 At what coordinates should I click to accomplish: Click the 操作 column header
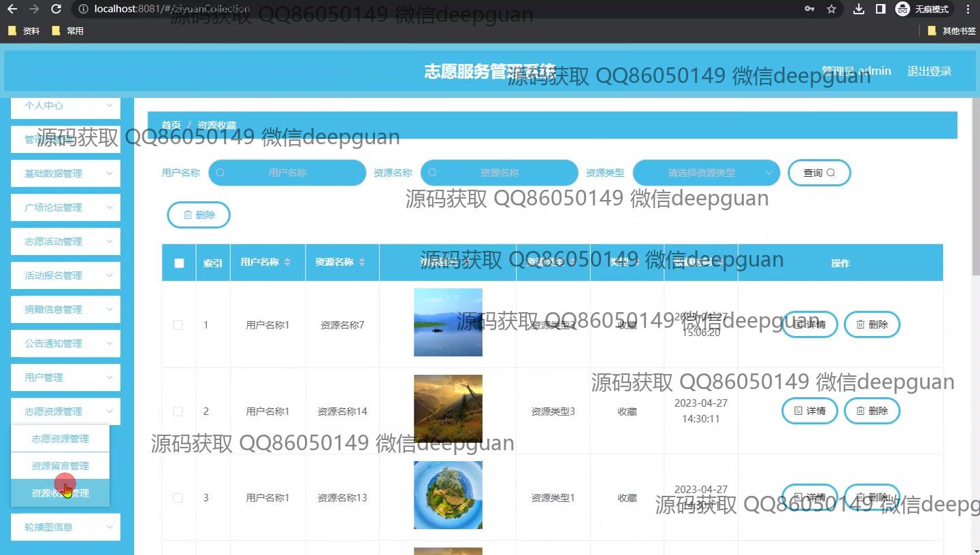[x=840, y=263]
